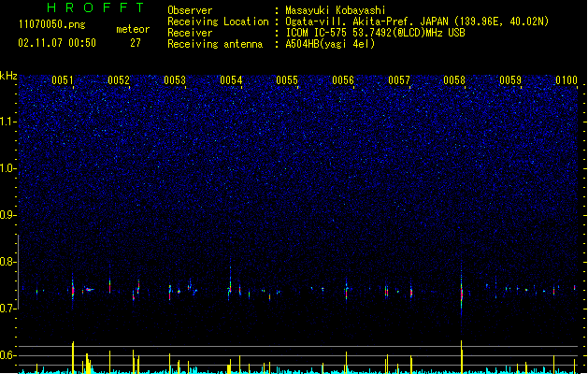
Task: Click the 0055 time marker
Action: point(287,80)
